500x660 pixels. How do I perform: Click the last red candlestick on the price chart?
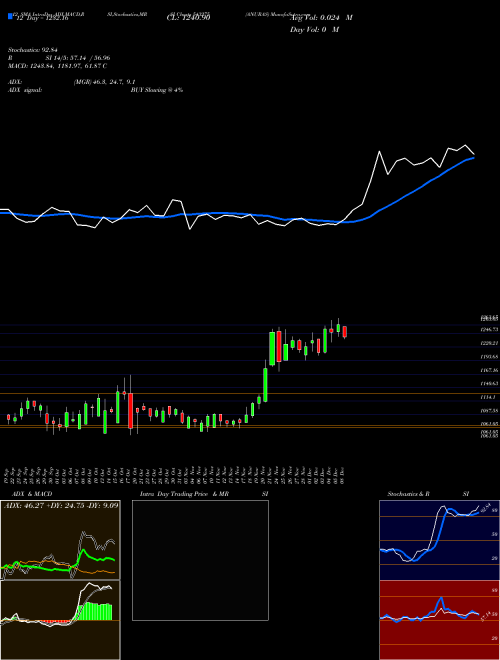click(345, 331)
